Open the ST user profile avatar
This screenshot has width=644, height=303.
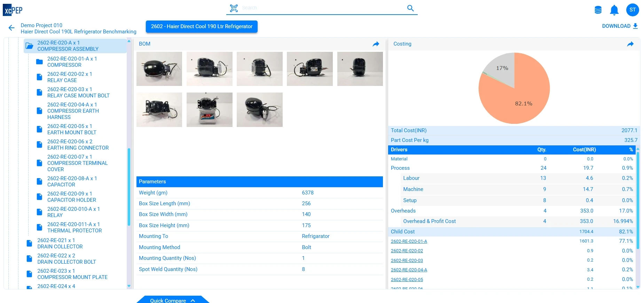pos(632,10)
